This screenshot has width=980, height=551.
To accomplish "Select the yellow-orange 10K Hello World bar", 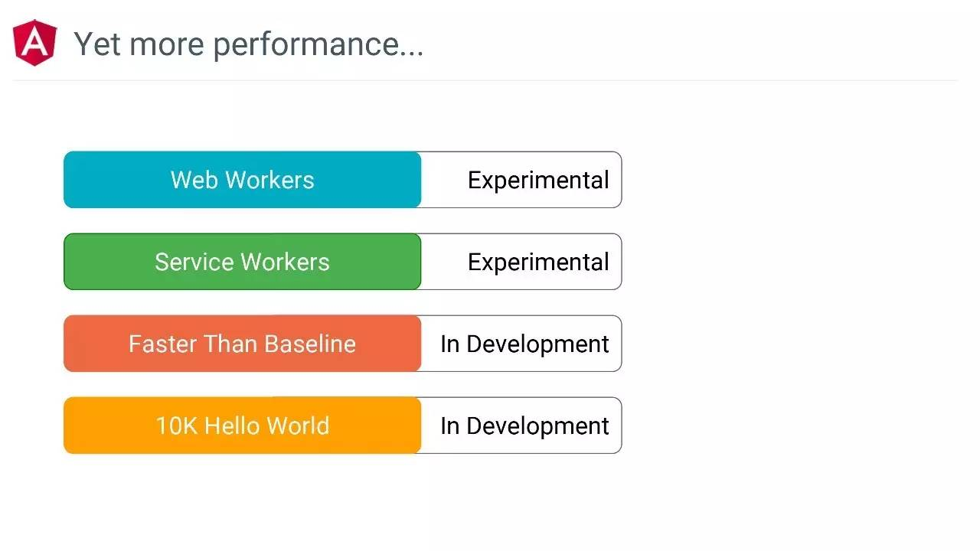I will click(x=242, y=425).
